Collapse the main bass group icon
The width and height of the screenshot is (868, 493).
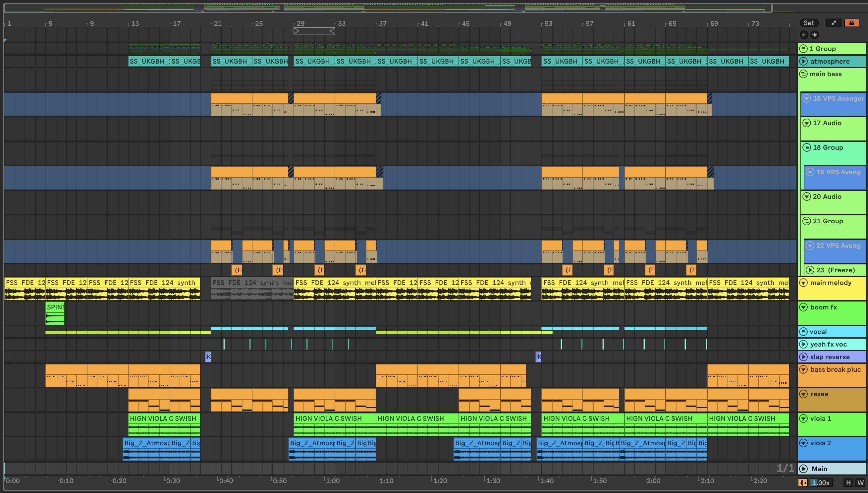click(803, 74)
